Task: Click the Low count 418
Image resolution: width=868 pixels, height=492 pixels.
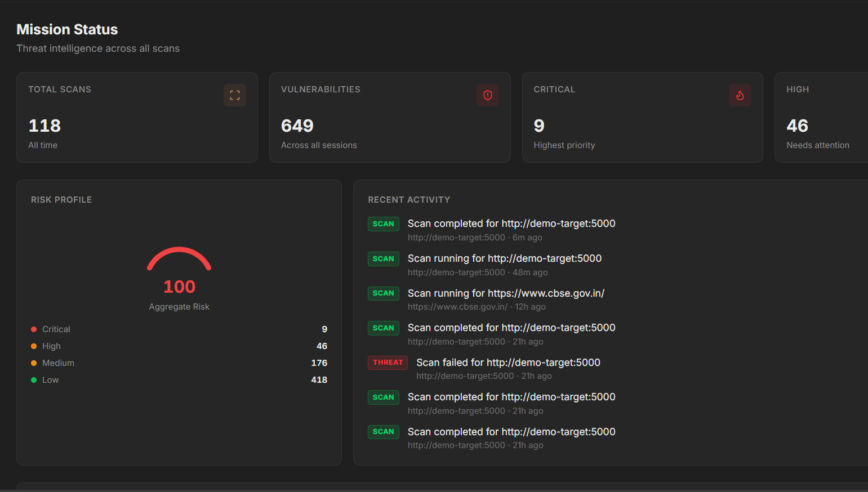Action: point(319,380)
